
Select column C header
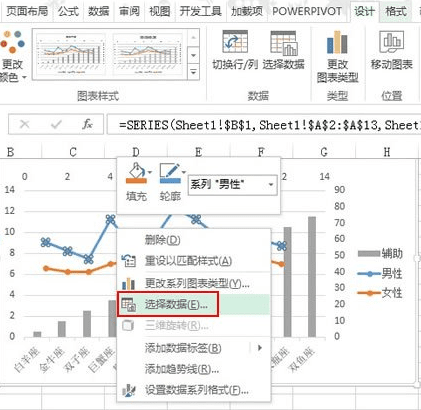point(73,152)
